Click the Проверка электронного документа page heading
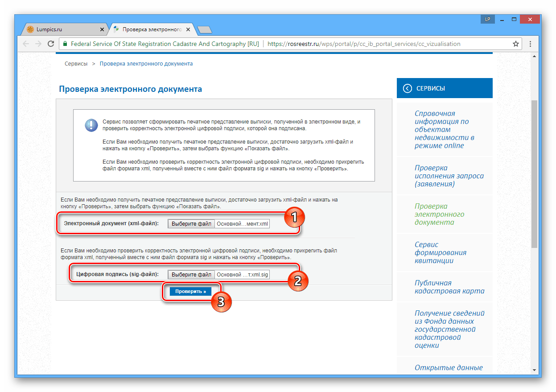The image size is (556, 392). [x=131, y=89]
